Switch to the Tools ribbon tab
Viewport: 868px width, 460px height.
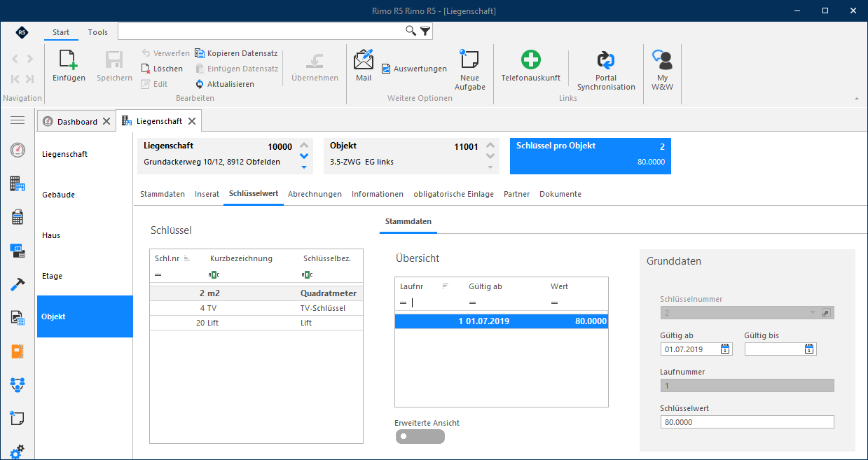tap(98, 32)
